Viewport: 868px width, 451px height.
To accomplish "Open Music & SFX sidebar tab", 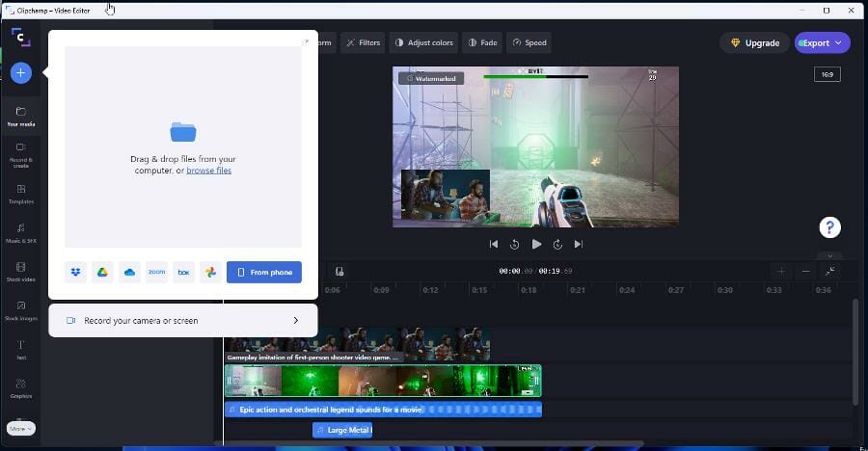I will (x=21, y=233).
